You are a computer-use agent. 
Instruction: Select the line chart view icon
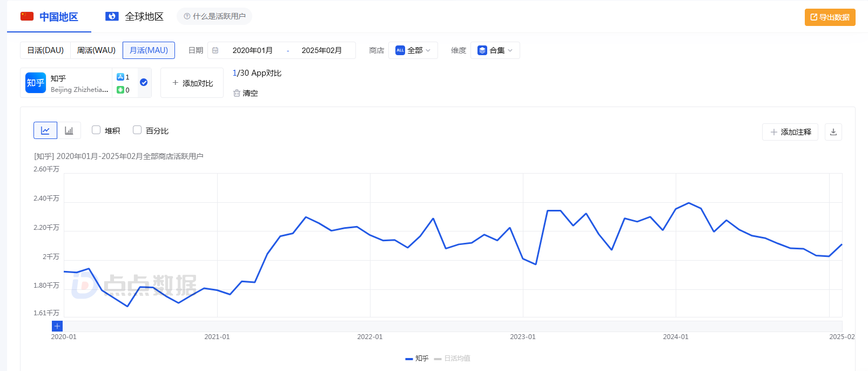pyautogui.click(x=45, y=130)
